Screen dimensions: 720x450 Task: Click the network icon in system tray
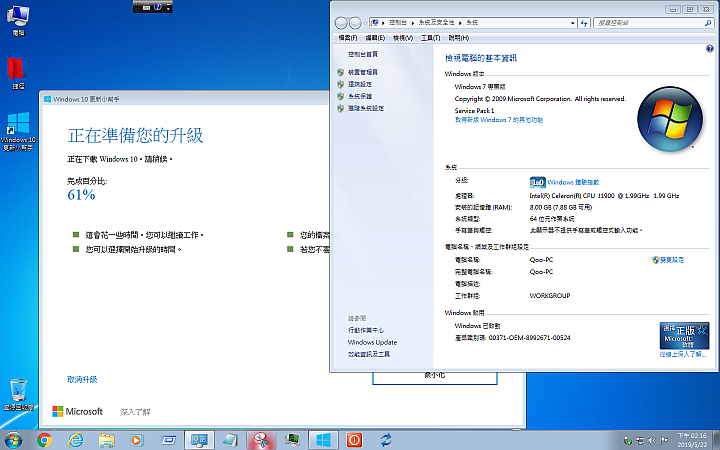(x=640, y=441)
